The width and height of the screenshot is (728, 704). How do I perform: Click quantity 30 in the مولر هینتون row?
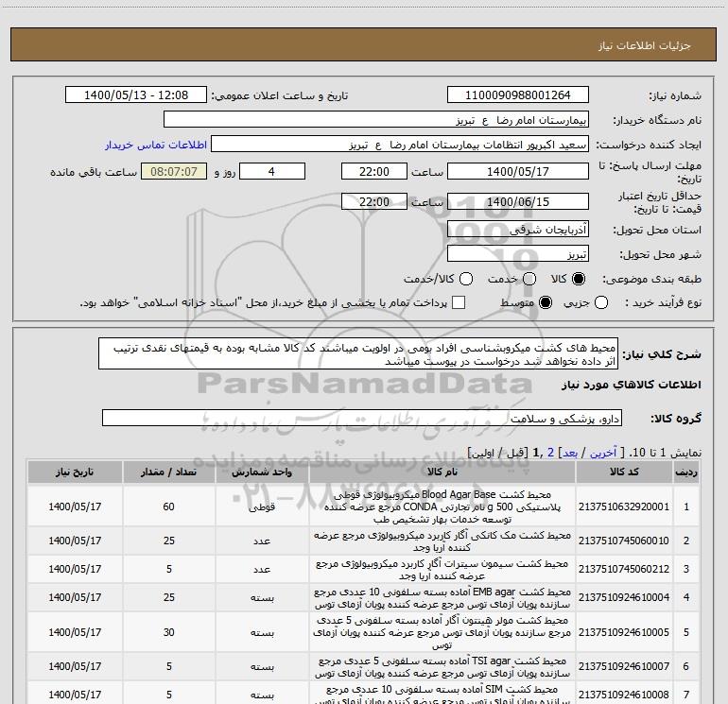pyautogui.click(x=168, y=632)
